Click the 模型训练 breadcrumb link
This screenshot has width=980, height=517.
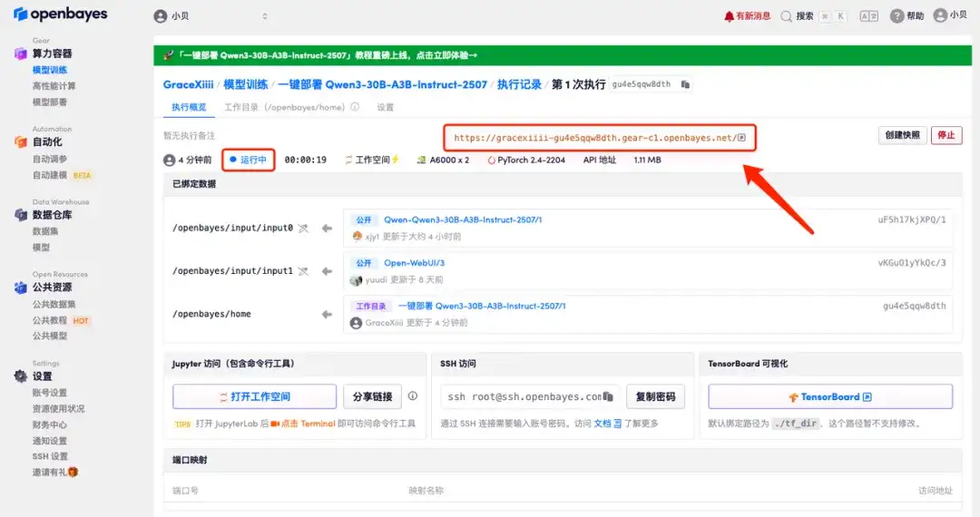coord(246,84)
